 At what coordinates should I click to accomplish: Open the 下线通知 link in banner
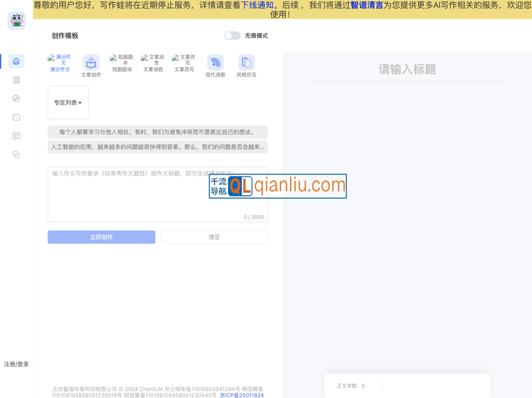click(x=257, y=5)
